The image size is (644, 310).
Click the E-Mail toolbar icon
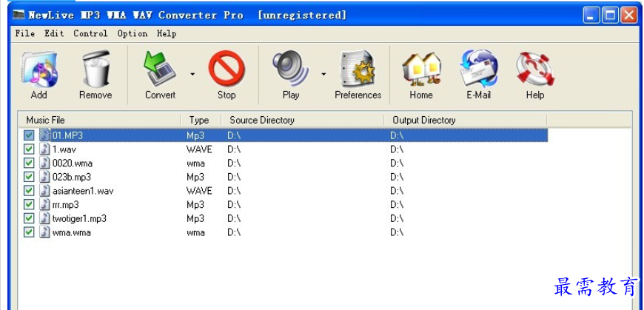(x=479, y=68)
